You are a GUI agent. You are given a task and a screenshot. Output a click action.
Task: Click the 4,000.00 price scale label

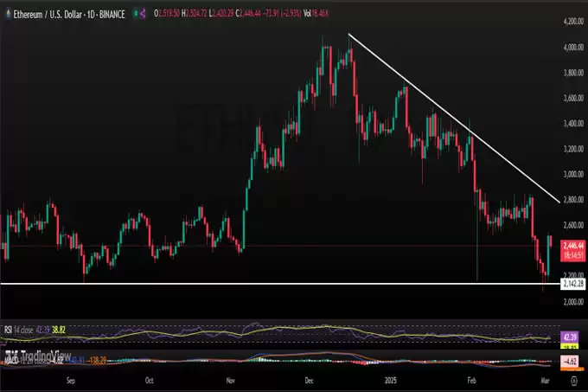click(x=573, y=48)
